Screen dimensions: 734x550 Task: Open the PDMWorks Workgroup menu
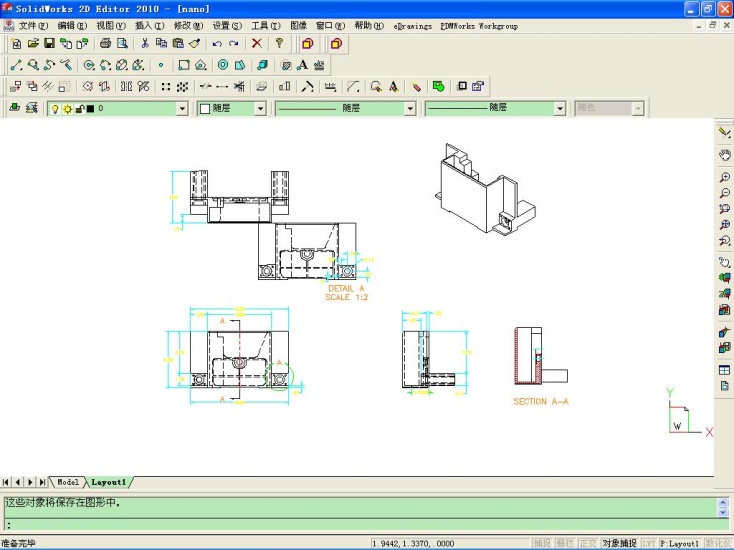point(479,26)
